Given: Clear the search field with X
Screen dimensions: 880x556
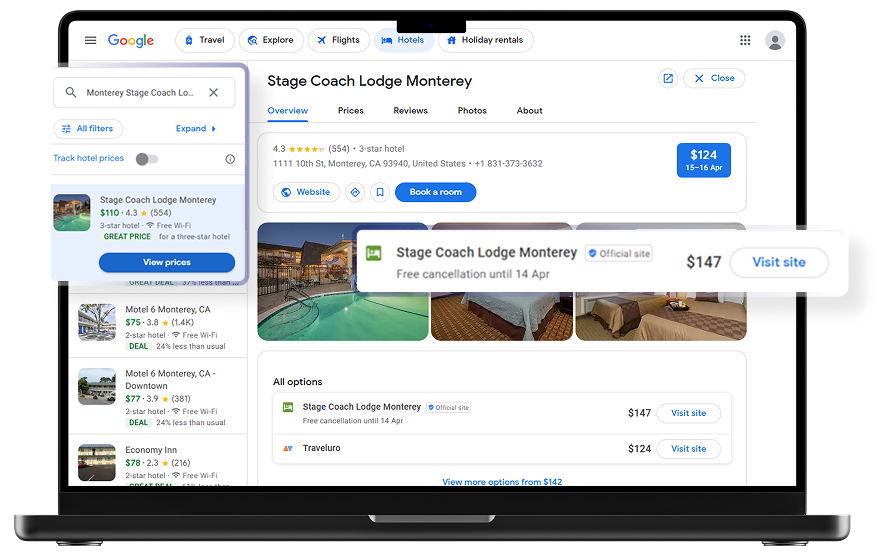Looking at the screenshot, I should coord(214,93).
